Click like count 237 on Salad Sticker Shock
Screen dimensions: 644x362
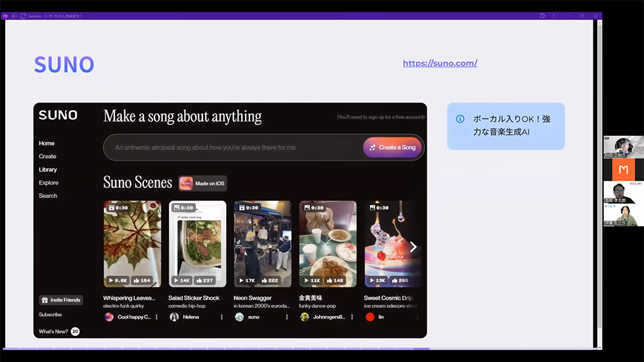point(204,281)
